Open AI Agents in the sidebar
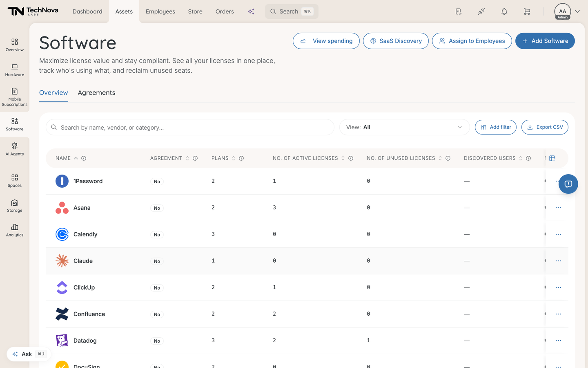The image size is (588, 368). 15,149
